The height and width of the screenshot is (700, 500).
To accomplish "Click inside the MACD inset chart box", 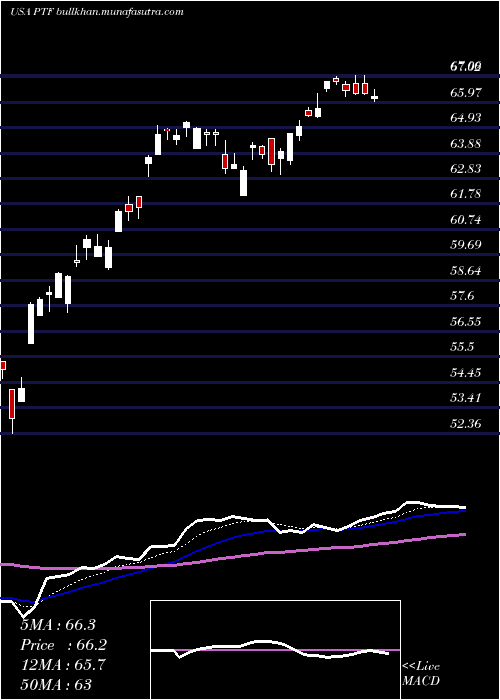I will click(x=275, y=650).
